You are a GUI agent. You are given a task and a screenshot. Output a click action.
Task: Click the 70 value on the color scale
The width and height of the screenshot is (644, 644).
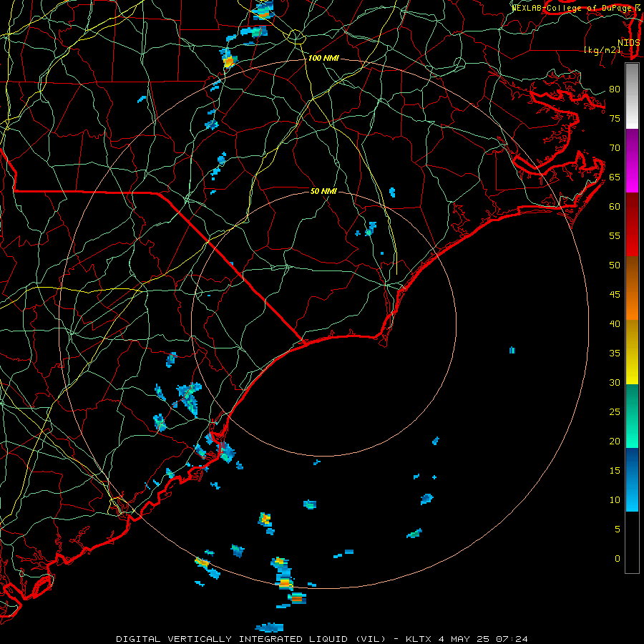click(615, 148)
